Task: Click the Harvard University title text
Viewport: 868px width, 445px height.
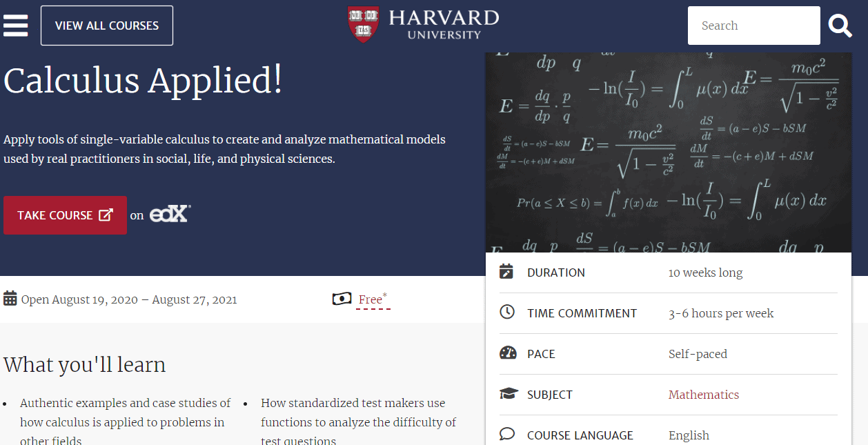Action: pos(444,24)
